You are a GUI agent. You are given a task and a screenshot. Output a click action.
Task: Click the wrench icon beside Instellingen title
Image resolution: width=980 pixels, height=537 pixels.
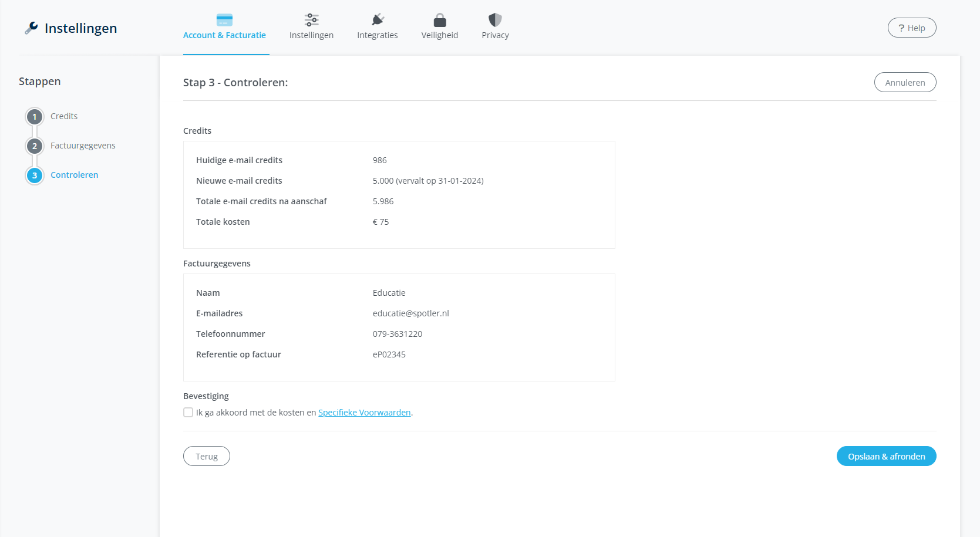coord(31,28)
